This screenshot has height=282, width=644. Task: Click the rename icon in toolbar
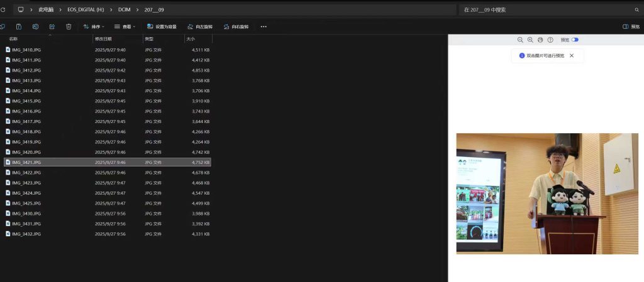click(x=35, y=26)
